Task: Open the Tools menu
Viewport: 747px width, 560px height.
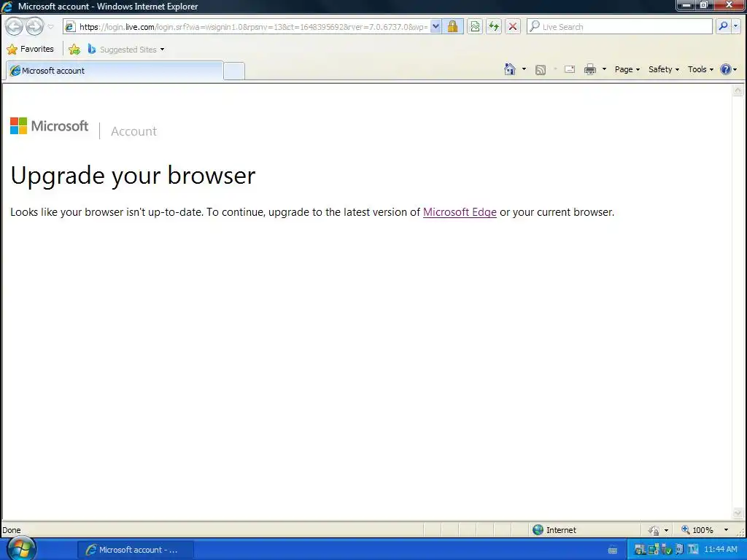Action: [x=700, y=69]
